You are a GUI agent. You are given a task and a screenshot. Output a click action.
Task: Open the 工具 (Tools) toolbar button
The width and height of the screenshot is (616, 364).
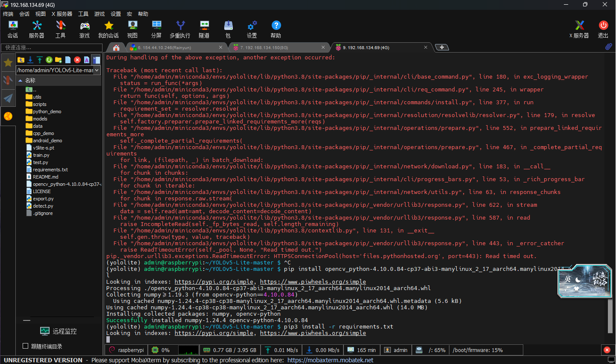(x=61, y=29)
